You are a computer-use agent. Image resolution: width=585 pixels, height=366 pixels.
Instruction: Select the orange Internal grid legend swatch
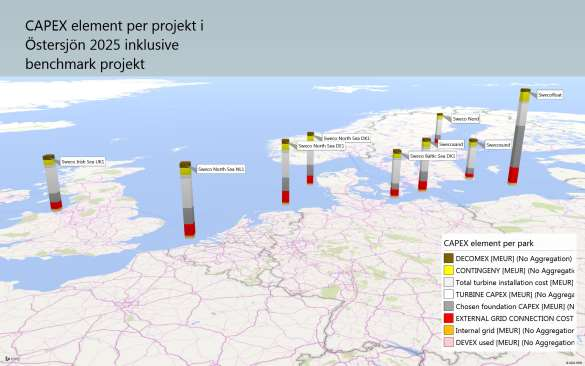pos(449,330)
